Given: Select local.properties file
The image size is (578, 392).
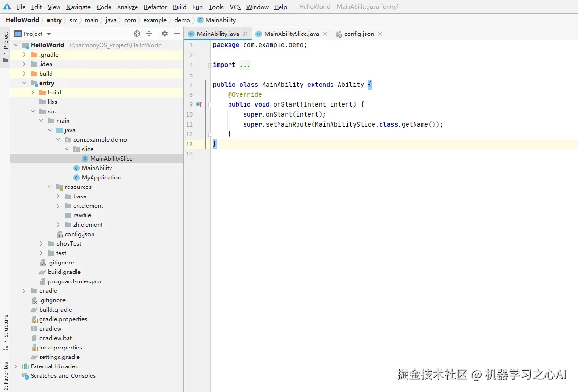Looking at the screenshot, I should [60, 348].
